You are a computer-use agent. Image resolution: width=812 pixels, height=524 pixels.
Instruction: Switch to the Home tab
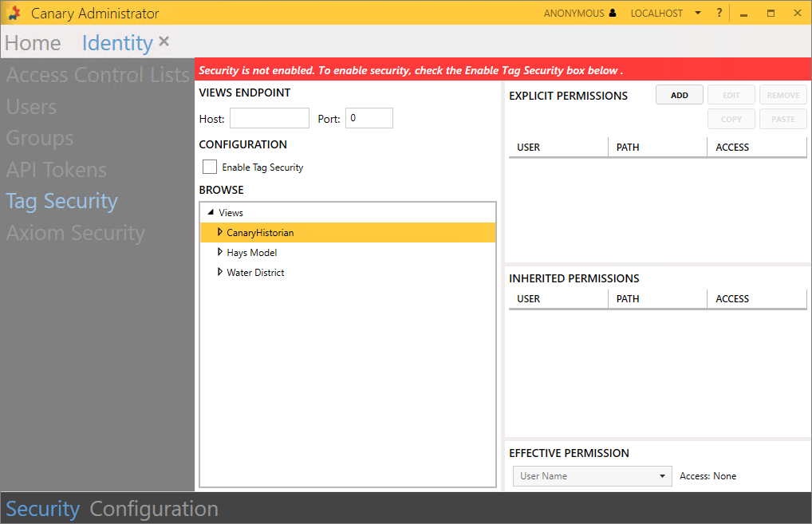pos(33,43)
